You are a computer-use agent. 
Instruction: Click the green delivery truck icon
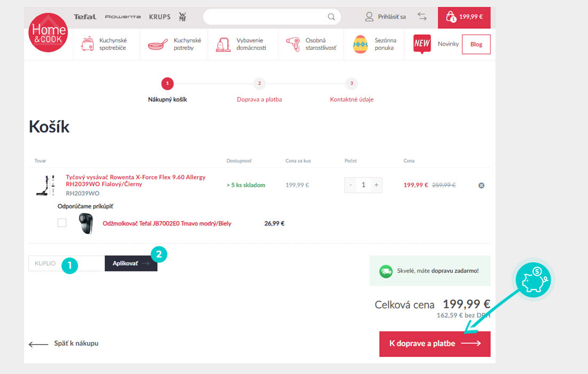pyautogui.click(x=386, y=271)
